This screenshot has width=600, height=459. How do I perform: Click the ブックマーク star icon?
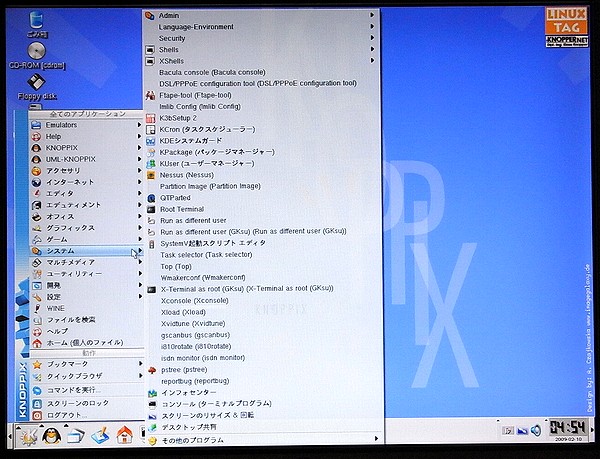coord(37,365)
